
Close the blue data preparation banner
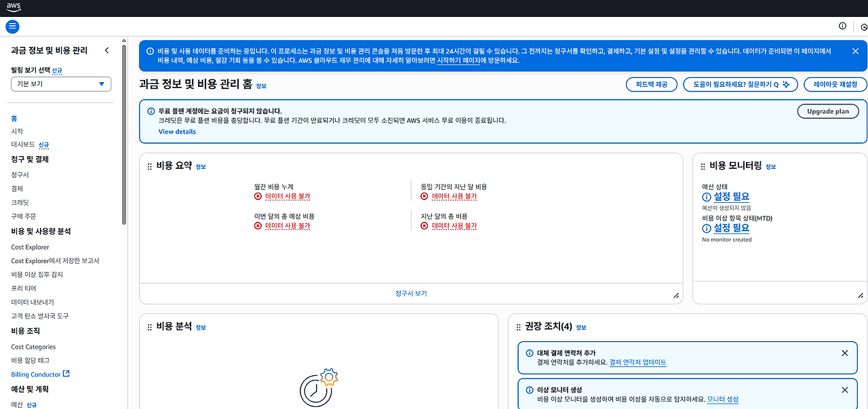tap(855, 51)
